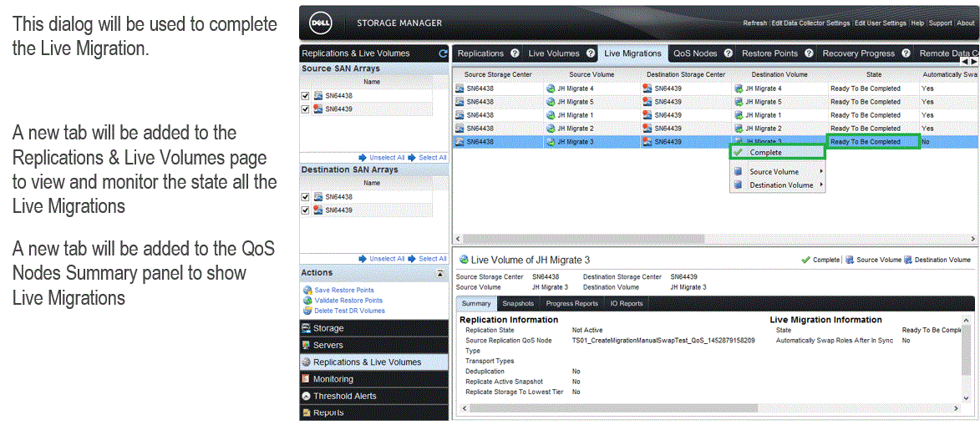This screenshot has width=980, height=425.
Task: Click the Help link in header
Action: 917,23
